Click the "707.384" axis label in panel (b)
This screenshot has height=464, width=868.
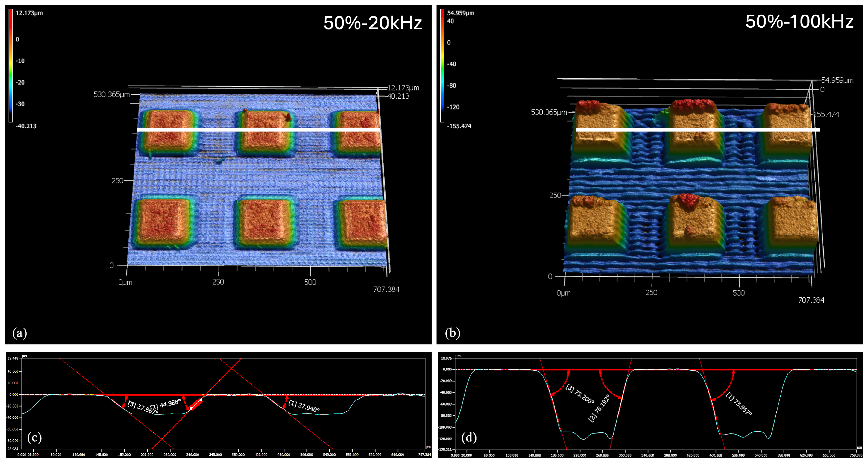[811, 300]
